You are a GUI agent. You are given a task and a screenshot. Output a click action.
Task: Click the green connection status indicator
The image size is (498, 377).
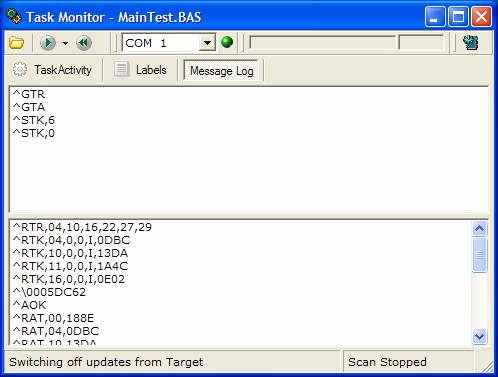tap(227, 42)
